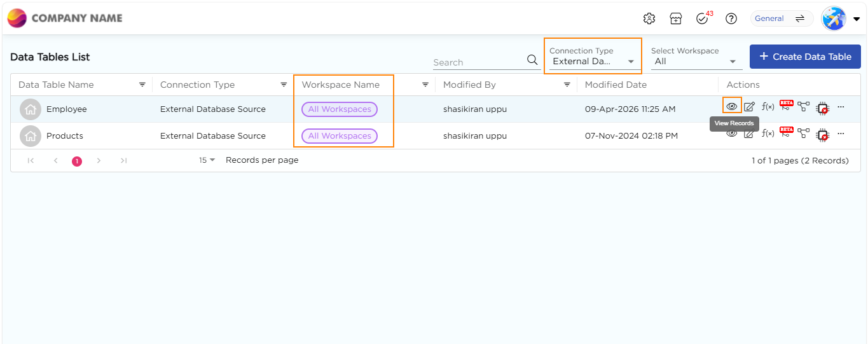Toggle the General workspace switch
The width and height of the screenshot is (868, 344).
(x=800, y=19)
